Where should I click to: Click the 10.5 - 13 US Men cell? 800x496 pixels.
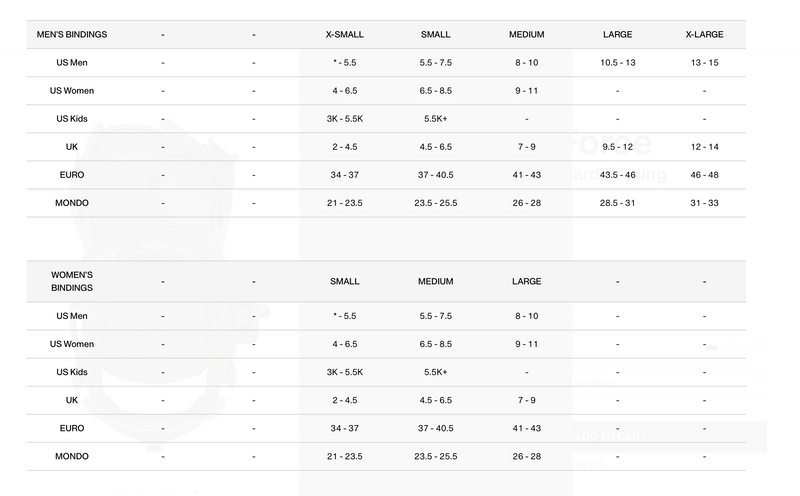click(617, 62)
